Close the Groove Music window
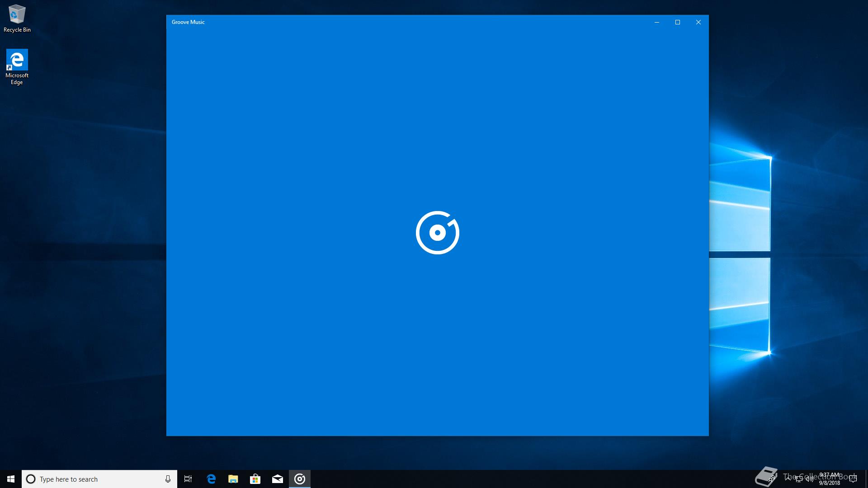This screenshot has height=488, width=868. click(698, 22)
